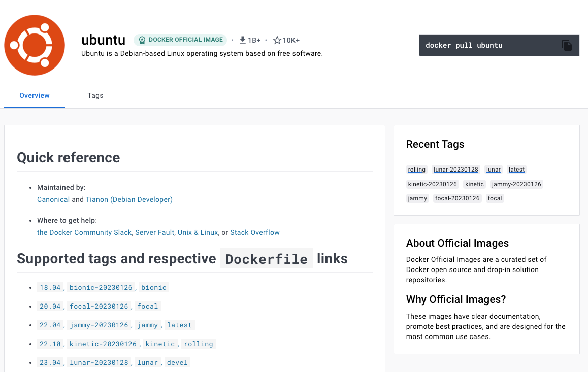Select the jammy recent tag
The width and height of the screenshot is (588, 372).
tap(417, 198)
